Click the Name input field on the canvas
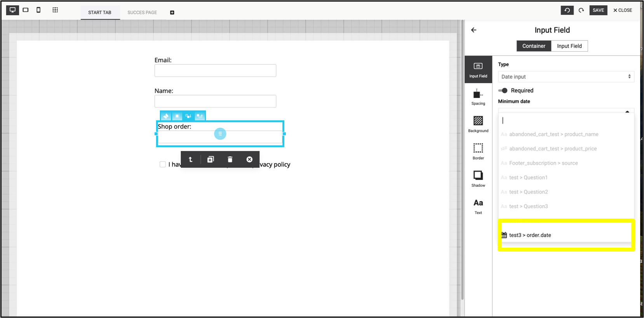This screenshot has width=644, height=318. click(x=215, y=101)
